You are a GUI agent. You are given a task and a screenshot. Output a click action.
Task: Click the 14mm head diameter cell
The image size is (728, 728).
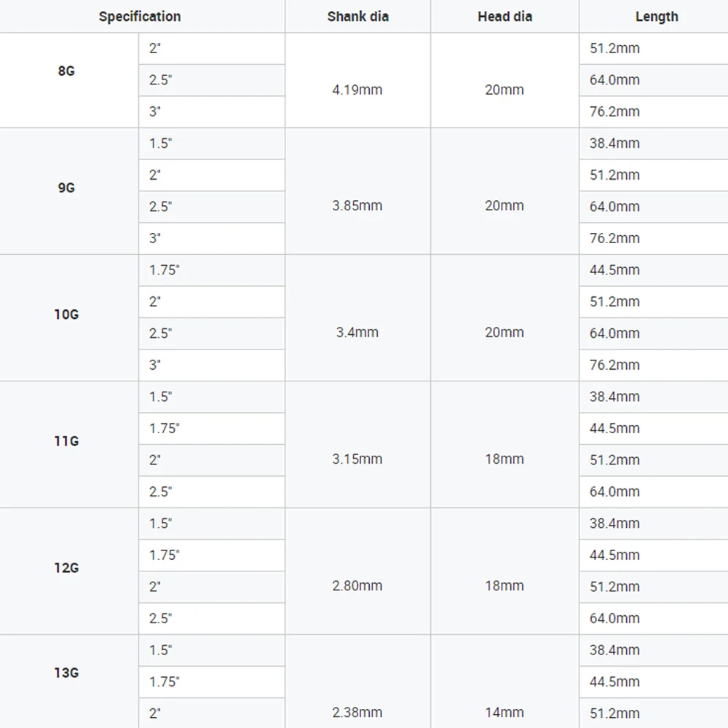point(505,713)
